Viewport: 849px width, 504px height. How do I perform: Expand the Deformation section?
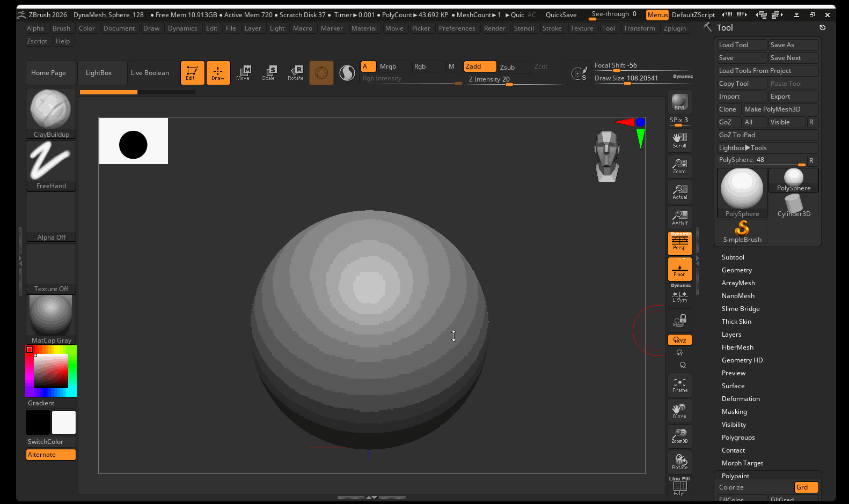click(x=741, y=399)
